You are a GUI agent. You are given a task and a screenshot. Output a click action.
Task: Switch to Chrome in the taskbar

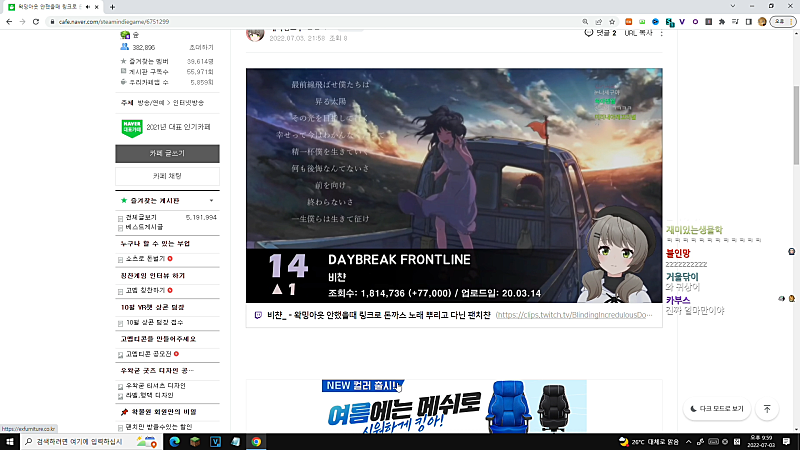coord(256,441)
